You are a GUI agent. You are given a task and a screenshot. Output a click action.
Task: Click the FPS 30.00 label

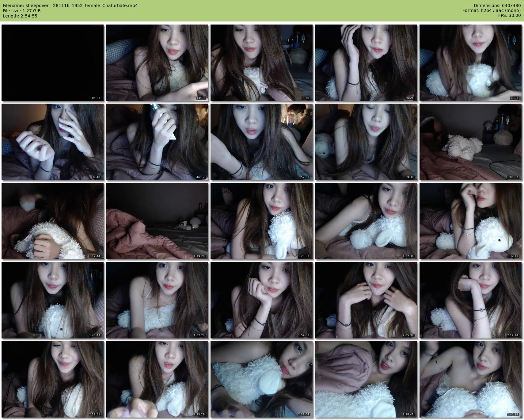509,16
